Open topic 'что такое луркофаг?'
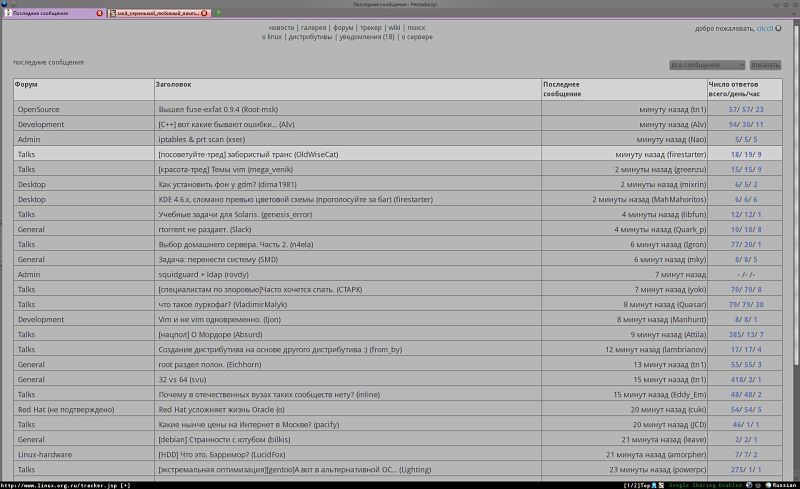 pos(222,304)
